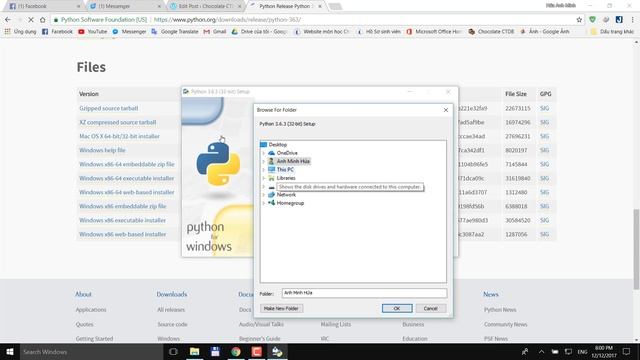Open the Chocolate CTDB bookmark
The width and height of the screenshot is (640, 360).
[491, 31]
